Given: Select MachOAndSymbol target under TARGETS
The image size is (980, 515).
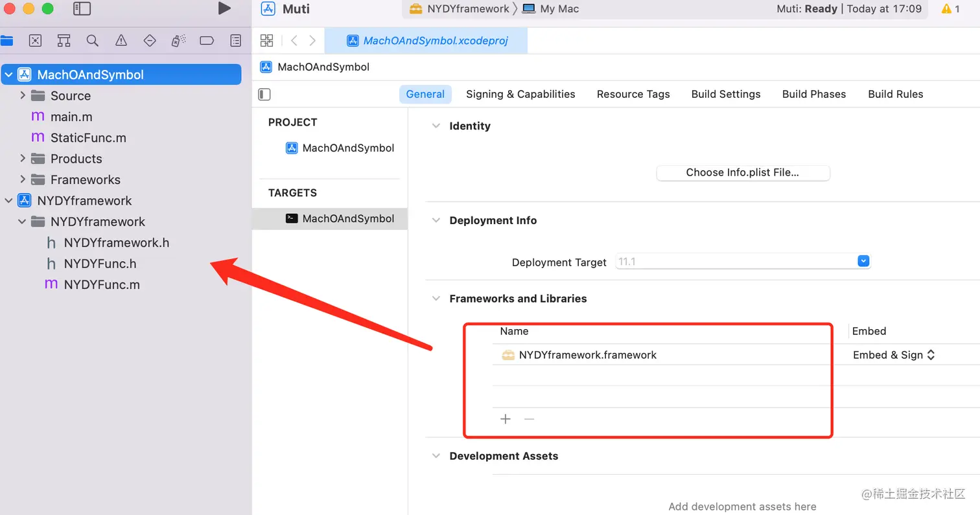Looking at the screenshot, I should (x=330, y=219).
